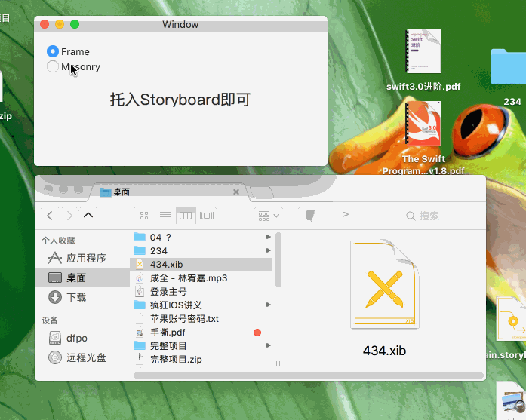The height and width of the screenshot is (420, 526).
Task: Close the 桌面 tab with X
Action: 236,192
